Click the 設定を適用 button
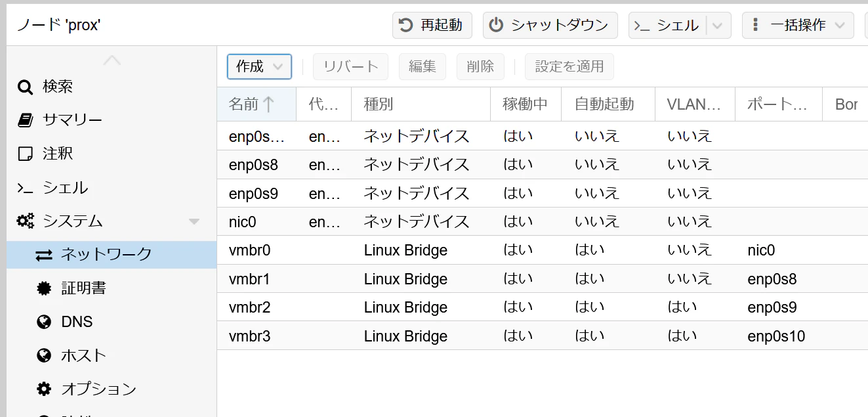Viewport: 868px width, 417px height. [x=569, y=66]
